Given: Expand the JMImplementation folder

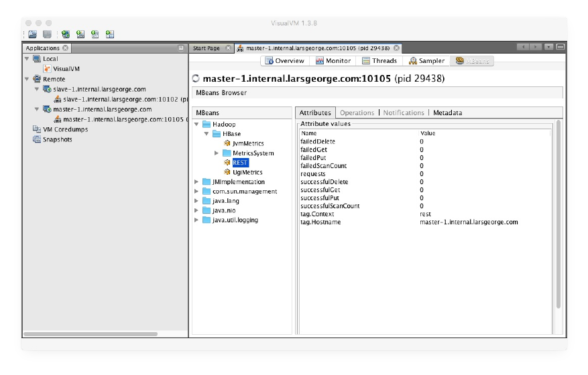Looking at the screenshot, I should click(196, 181).
